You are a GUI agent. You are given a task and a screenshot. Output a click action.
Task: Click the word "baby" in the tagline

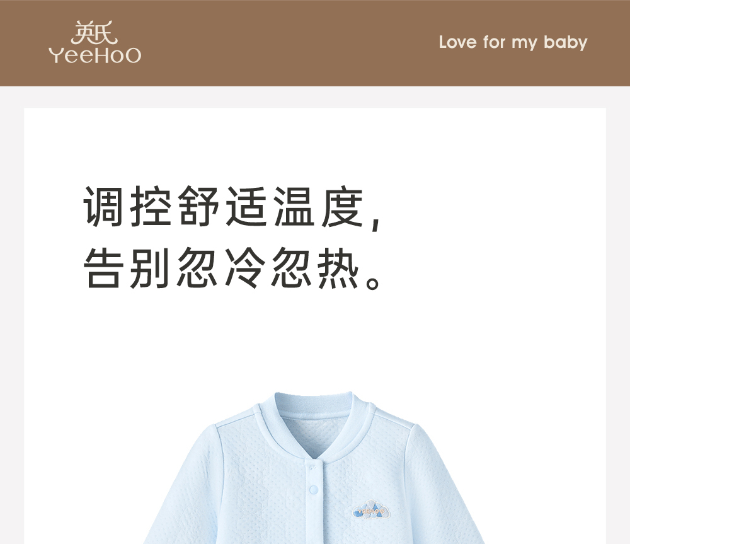click(565, 43)
